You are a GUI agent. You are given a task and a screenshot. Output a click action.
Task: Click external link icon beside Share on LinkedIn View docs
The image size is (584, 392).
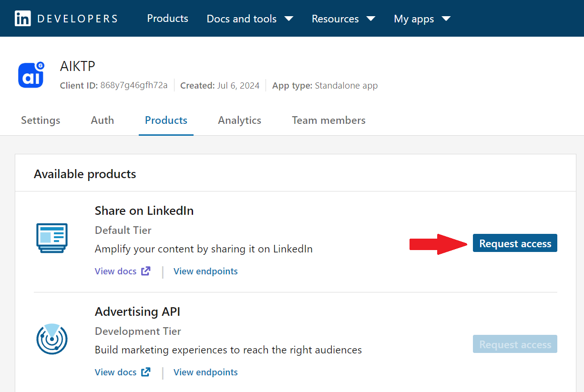click(146, 271)
